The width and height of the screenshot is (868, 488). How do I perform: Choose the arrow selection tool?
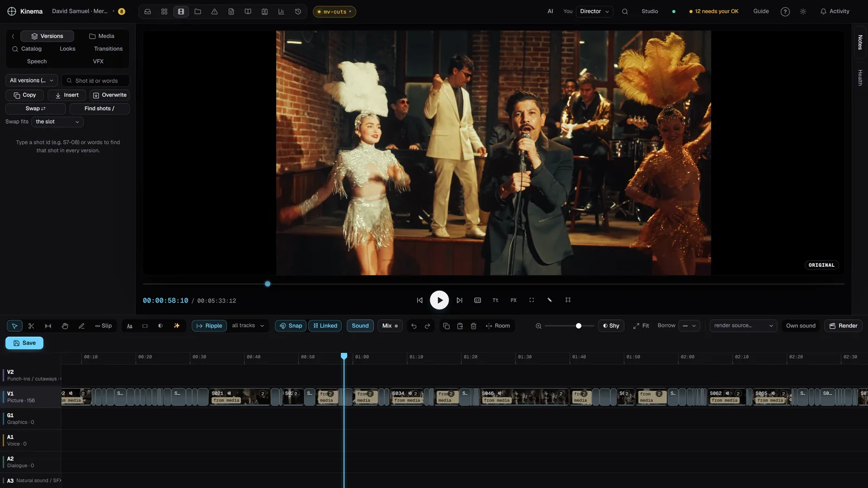tap(14, 326)
